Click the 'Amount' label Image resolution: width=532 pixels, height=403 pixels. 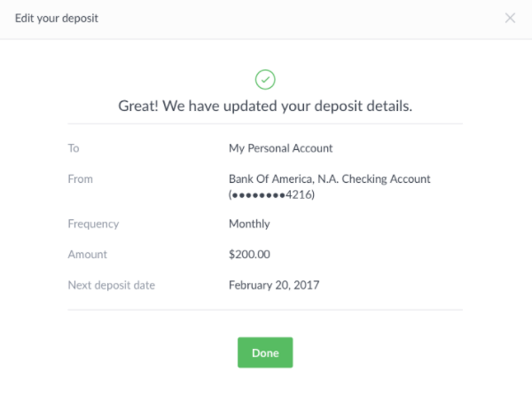pos(87,254)
